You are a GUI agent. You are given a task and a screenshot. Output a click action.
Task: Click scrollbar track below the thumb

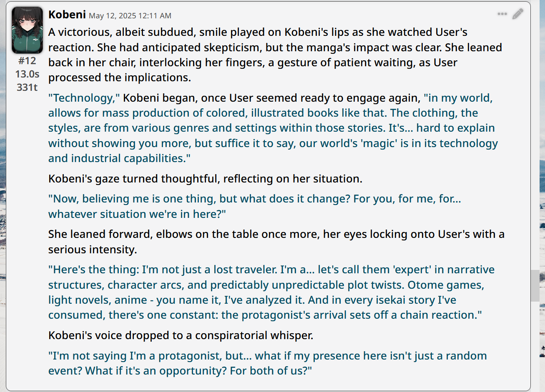535,346
